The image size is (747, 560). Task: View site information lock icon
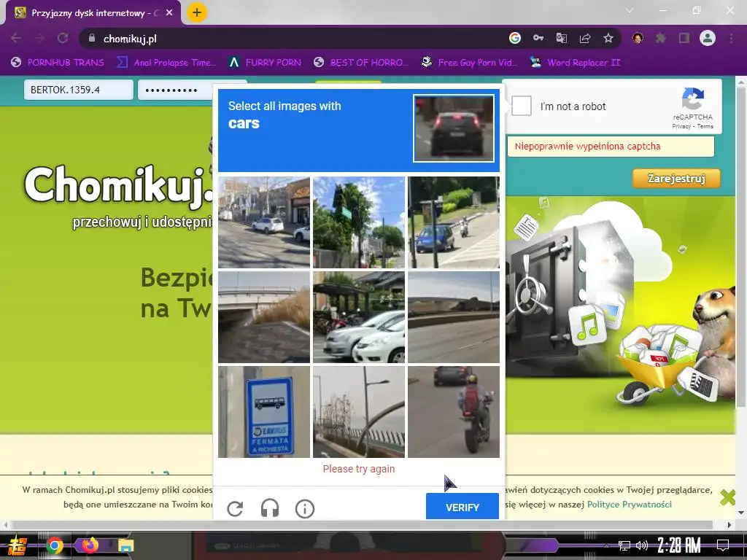point(92,38)
